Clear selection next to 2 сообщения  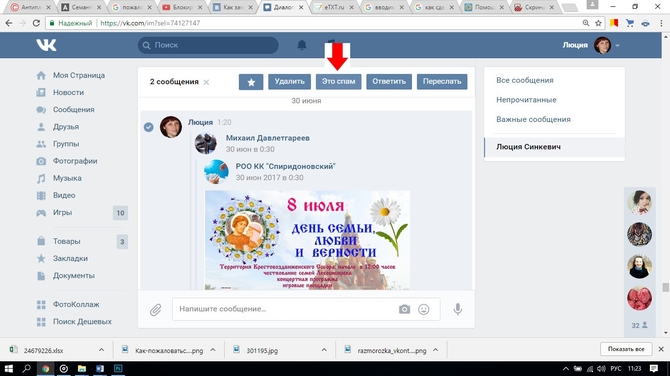[x=206, y=82]
